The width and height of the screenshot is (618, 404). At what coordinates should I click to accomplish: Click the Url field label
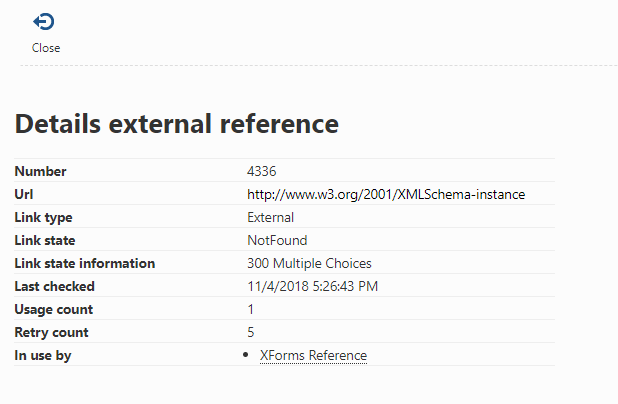point(24,194)
